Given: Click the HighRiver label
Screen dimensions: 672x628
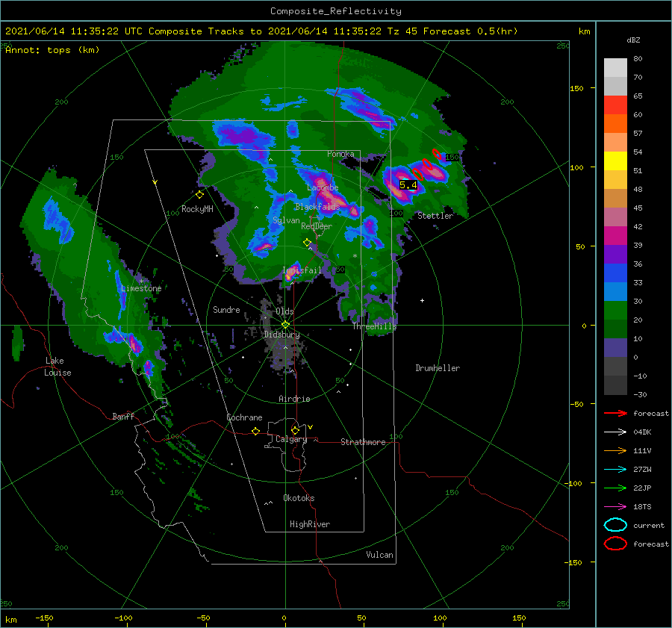Looking at the screenshot, I should [310, 524].
